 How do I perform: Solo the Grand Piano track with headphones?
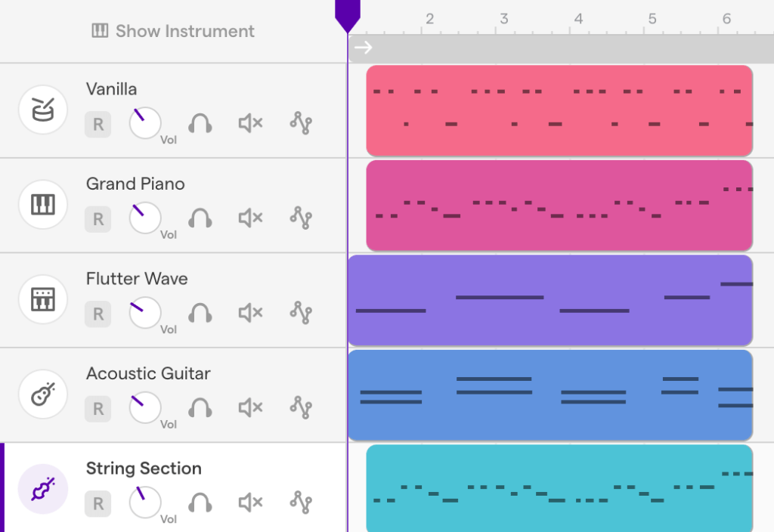point(200,218)
